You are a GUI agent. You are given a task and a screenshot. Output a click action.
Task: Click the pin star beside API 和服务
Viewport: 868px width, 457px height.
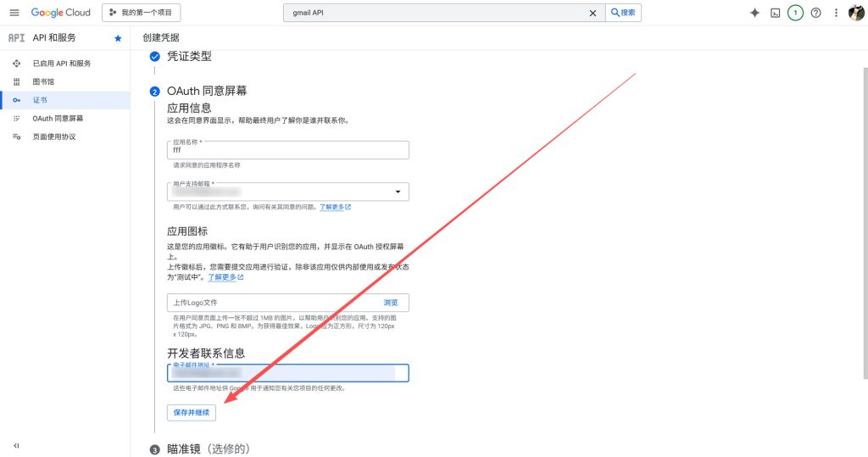[118, 38]
